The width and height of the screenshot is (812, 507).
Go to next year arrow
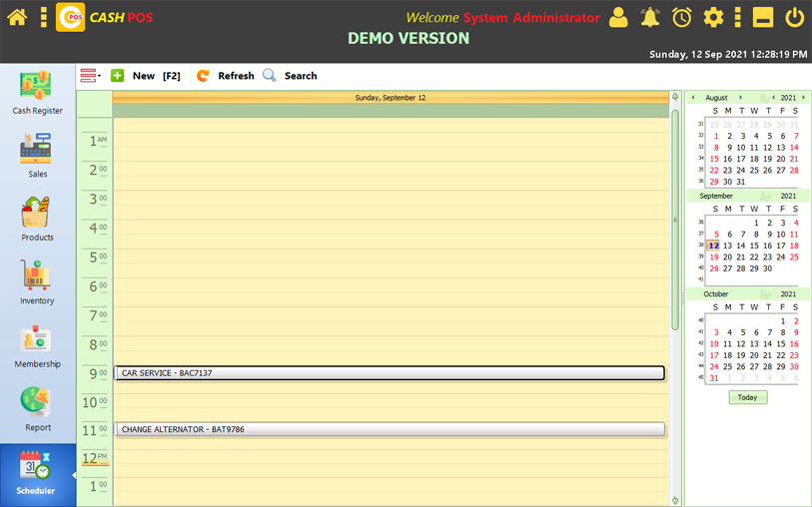click(x=803, y=97)
